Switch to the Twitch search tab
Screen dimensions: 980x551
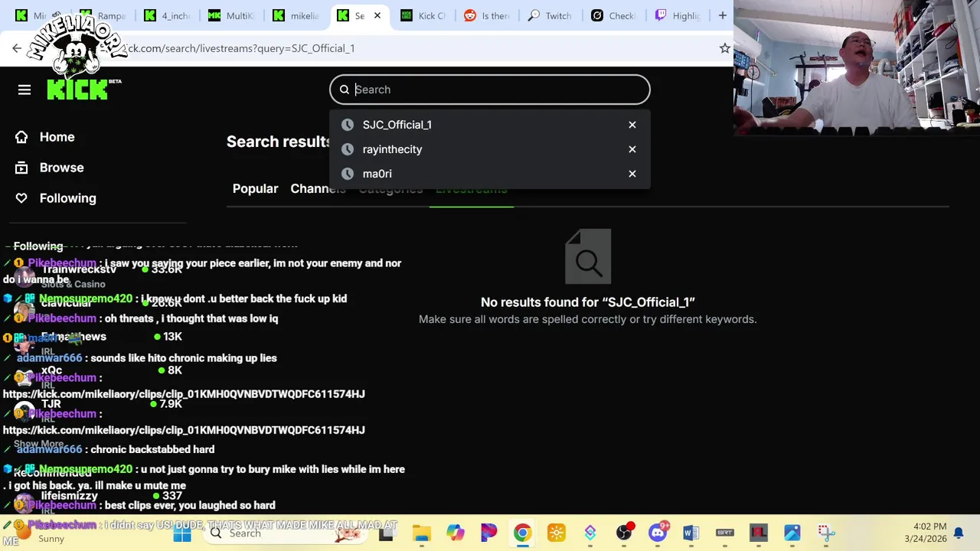click(550, 15)
